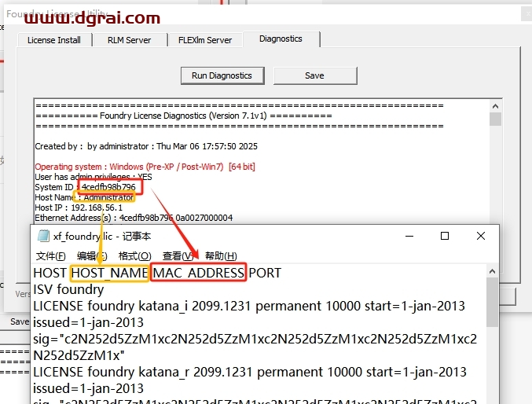Click the 'Created by' line in diagnostics
Viewport: 532px width, 404px height.
[146, 146]
